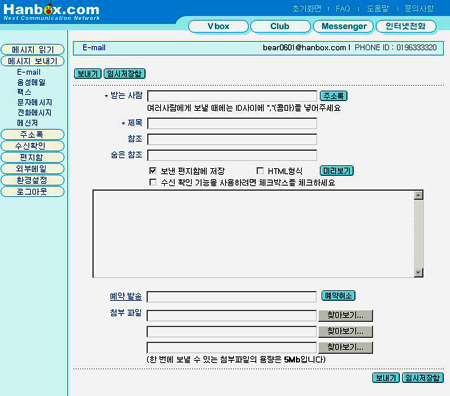Select 음성메일 in the sidebar
This screenshot has width=450, height=396.
[x=31, y=82]
